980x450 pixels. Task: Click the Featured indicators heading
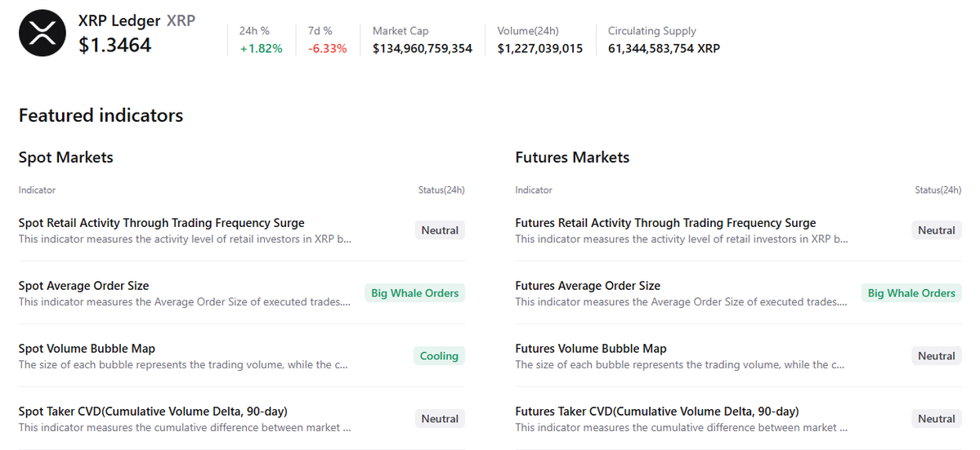tap(101, 115)
